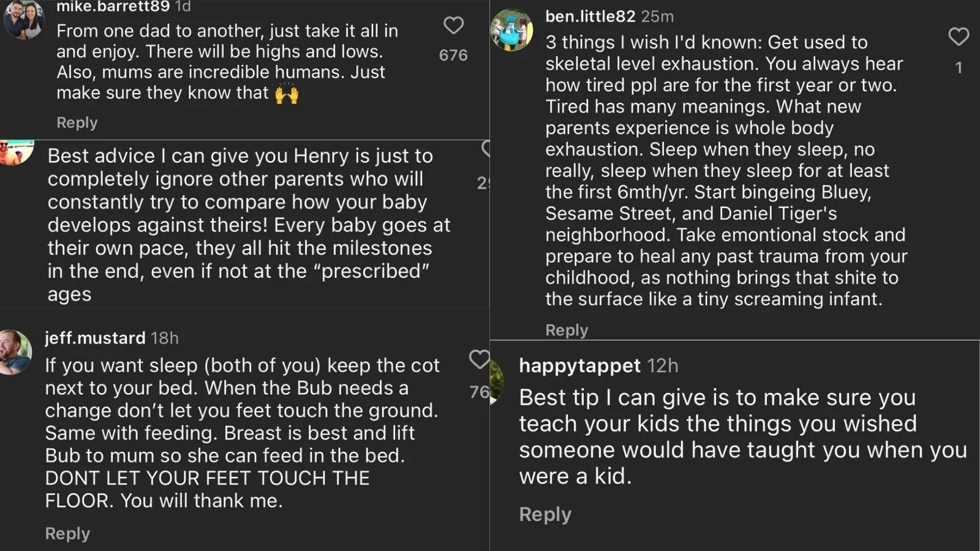This screenshot has width=980, height=551.
Task: Open avatar beside 'Best advice Henry' comment
Action: coord(16,152)
